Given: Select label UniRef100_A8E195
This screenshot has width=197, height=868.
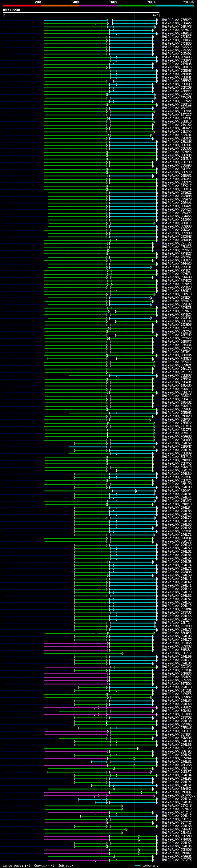Looking at the screenshot, I should point(177,484).
